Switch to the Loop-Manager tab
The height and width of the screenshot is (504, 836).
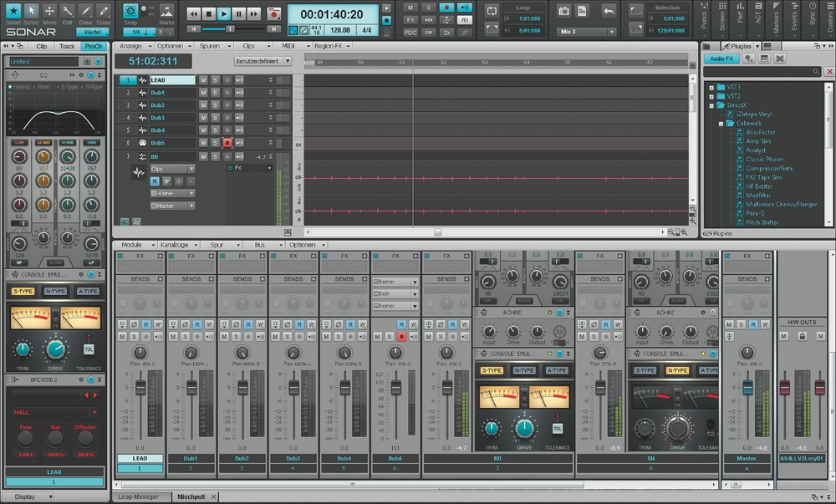(139, 496)
